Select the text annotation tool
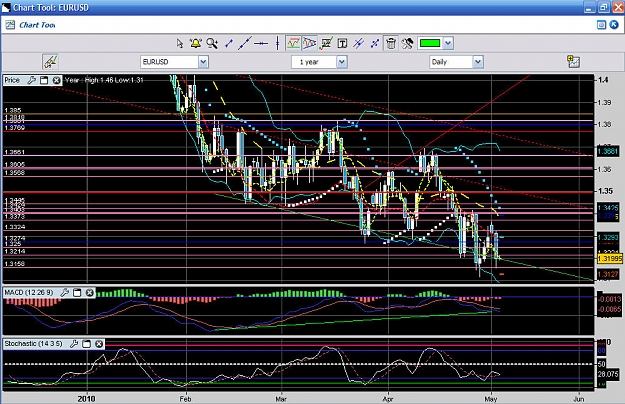 (342, 43)
